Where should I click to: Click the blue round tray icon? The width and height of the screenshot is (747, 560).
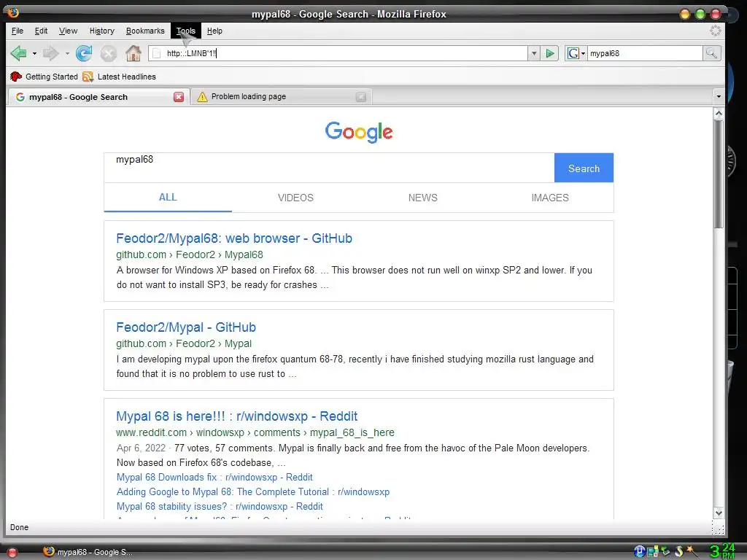click(x=639, y=551)
